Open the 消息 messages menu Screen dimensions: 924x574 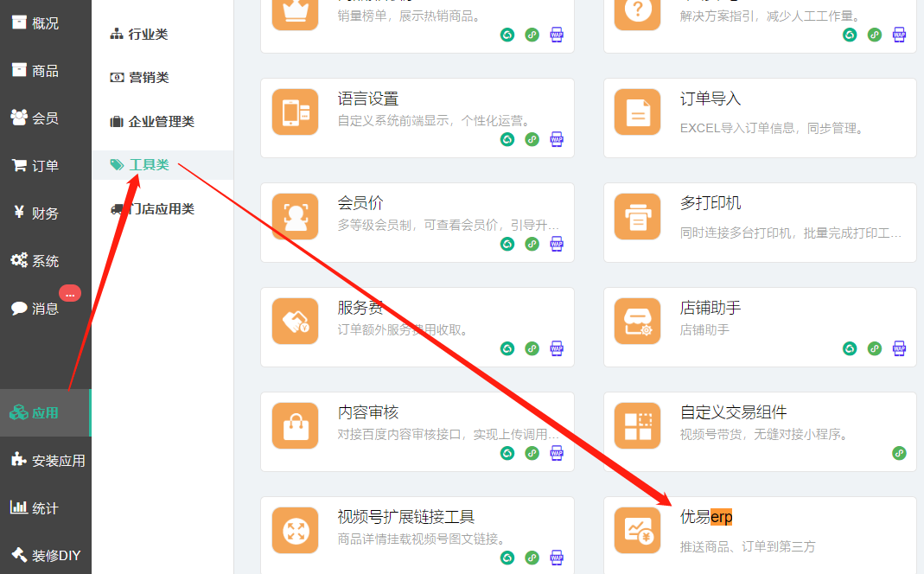coord(45,309)
